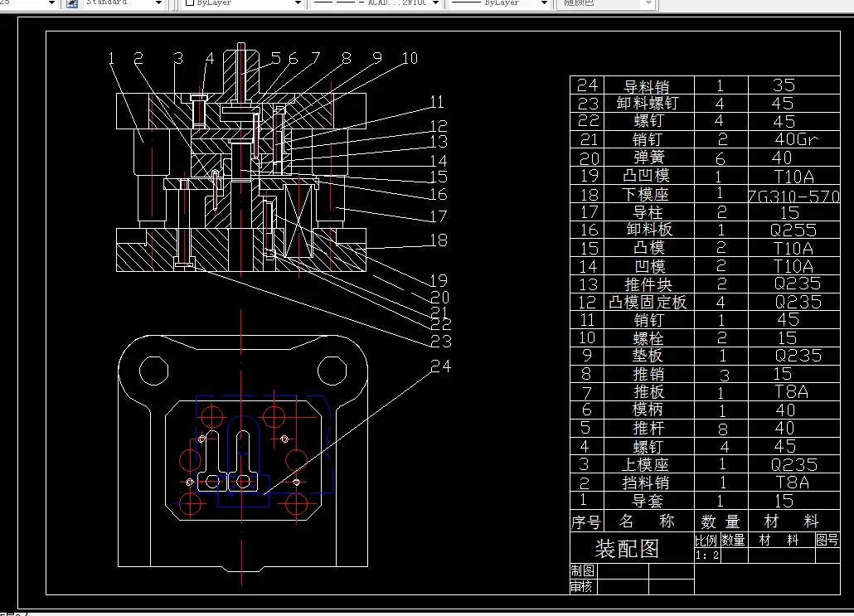Select part name 推销 in row 8
This screenshot has height=616, width=854.
(648, 374)
